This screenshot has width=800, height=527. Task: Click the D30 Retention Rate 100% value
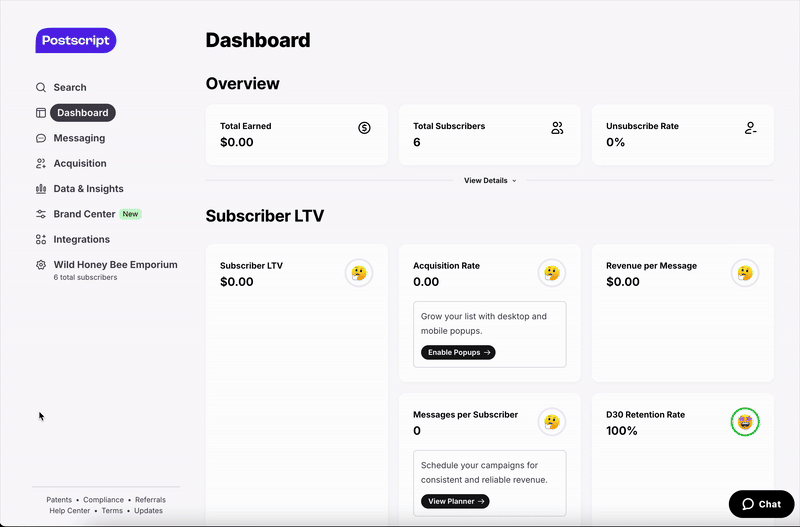coord(622,431)
